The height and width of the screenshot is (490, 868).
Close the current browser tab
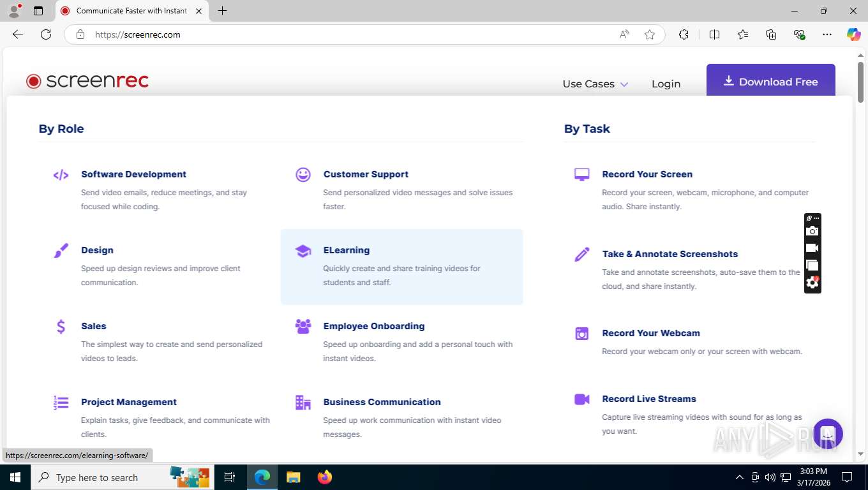pos(198,11)
